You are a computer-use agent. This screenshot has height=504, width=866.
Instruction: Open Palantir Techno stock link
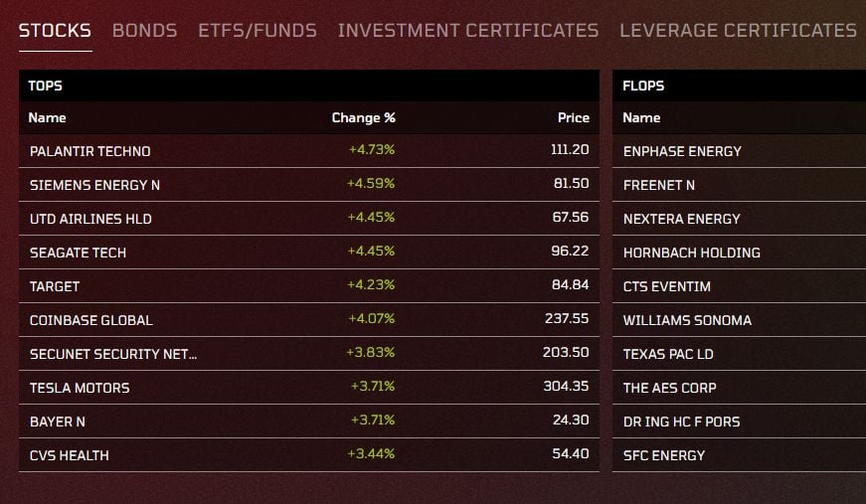89,151
